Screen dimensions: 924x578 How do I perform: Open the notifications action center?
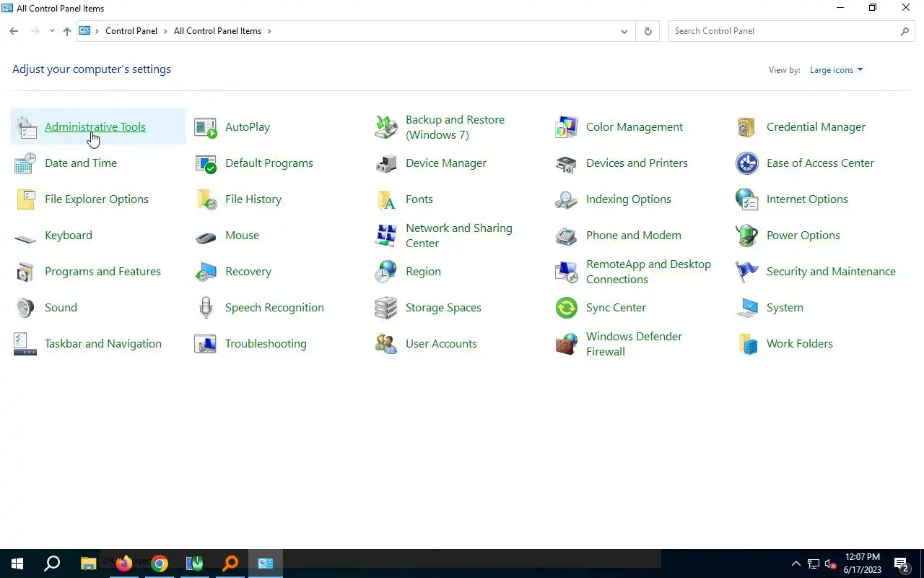click(x=902, y=564)
